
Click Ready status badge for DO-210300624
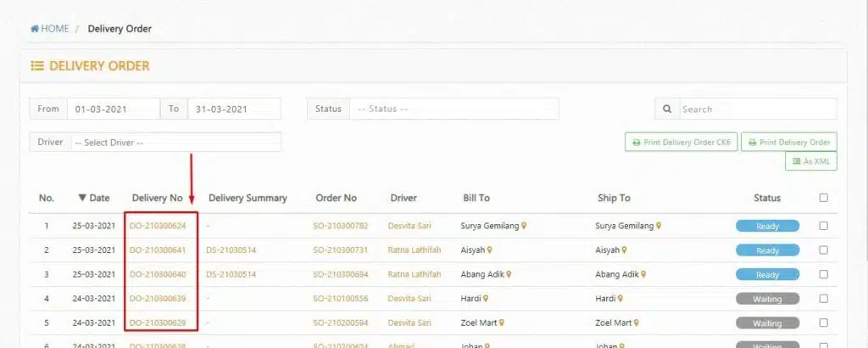[767, 226]
